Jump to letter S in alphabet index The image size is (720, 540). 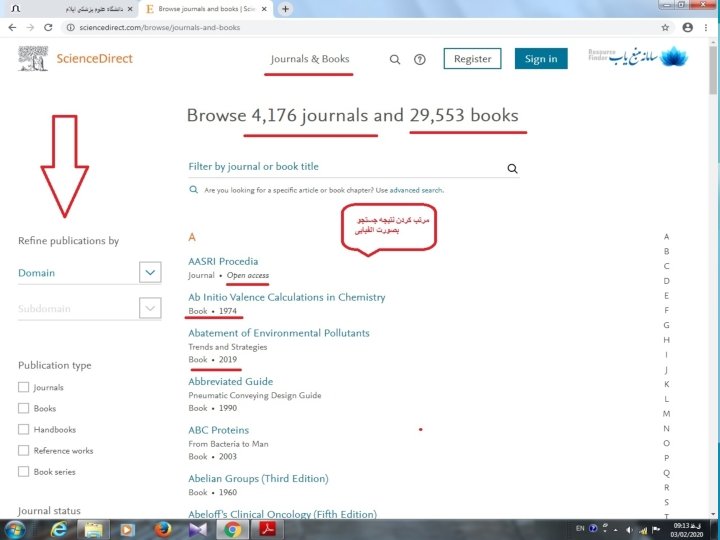pyautogui.click(x=666, y=502)
